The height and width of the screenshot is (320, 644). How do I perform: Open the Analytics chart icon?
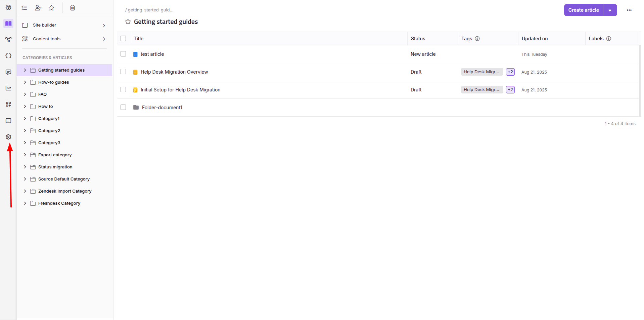click(8, 88)
